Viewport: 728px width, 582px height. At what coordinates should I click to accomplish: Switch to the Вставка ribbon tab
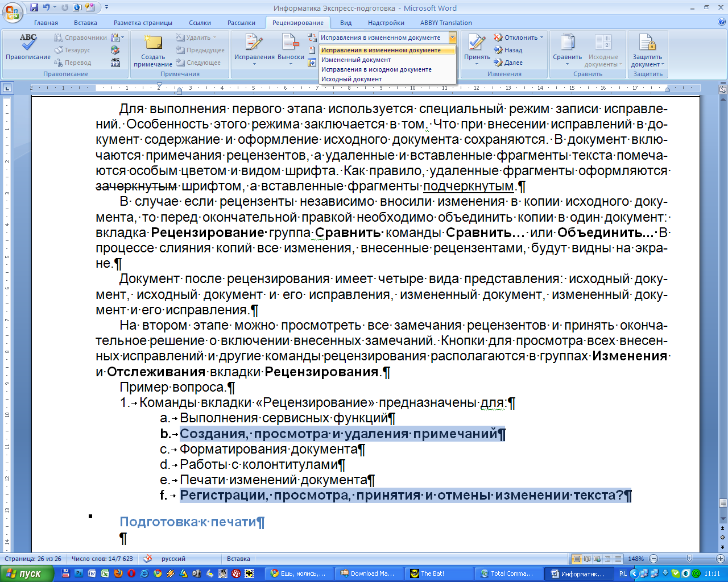[85, 23]
